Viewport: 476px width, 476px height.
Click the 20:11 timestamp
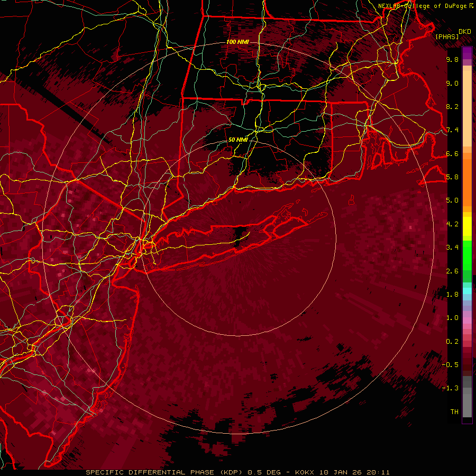(x=378, y=472)
